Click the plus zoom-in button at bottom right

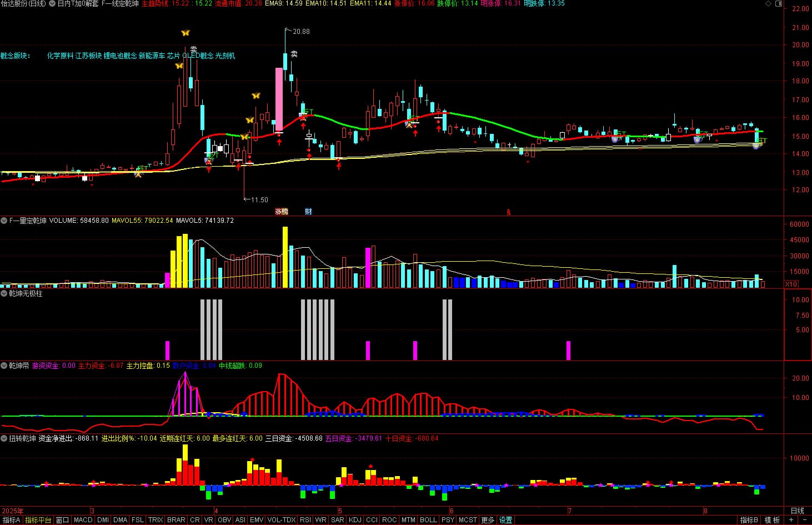point(791,520)
